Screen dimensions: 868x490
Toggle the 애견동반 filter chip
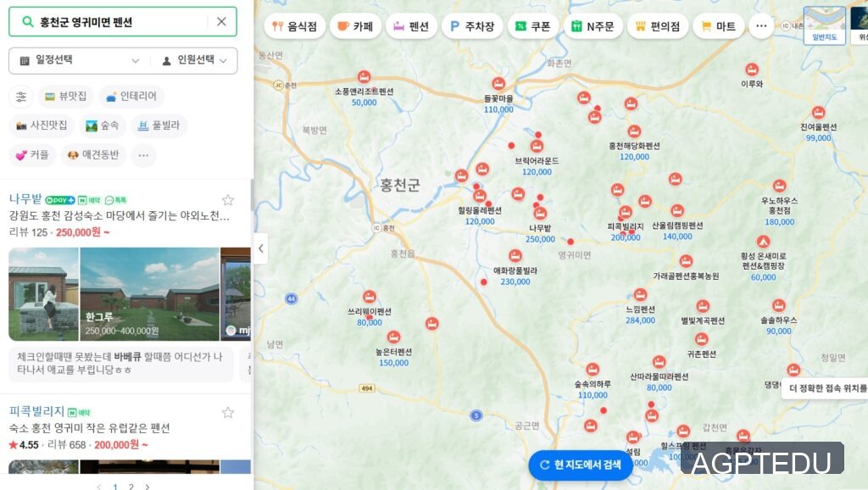[93, 155]
